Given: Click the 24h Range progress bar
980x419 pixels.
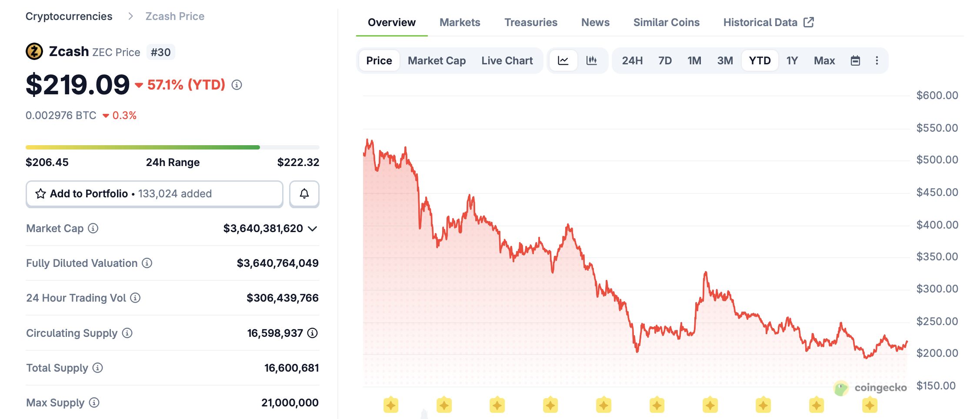Looking at the screenshot, I should 172,147.
